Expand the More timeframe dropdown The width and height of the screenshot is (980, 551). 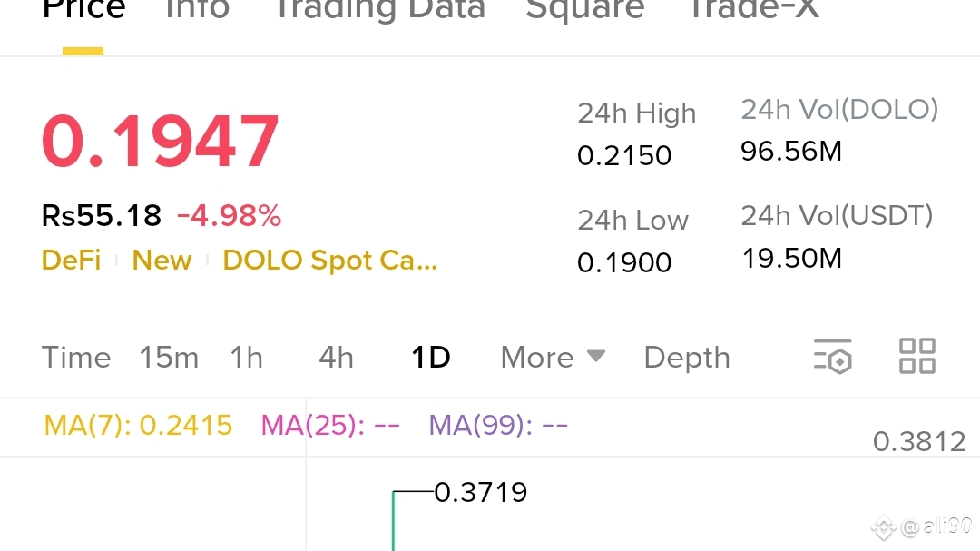(x=554, y=358)
